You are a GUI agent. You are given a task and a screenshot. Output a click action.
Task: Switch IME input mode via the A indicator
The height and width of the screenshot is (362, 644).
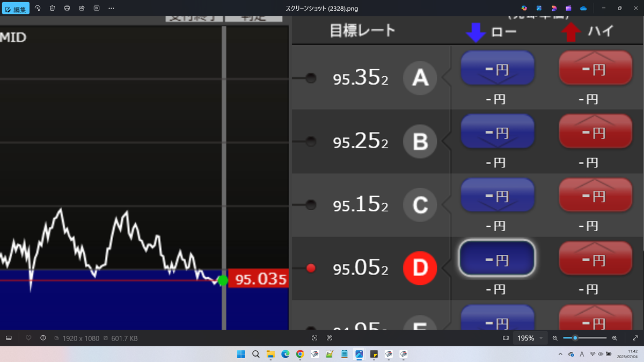pos(582,354)
